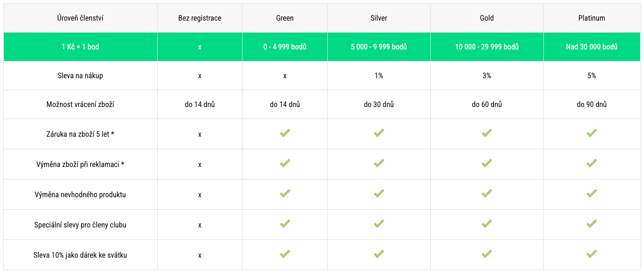
Task: Click the Gold 3% discount cell
Action: click(x=487, y=76)
